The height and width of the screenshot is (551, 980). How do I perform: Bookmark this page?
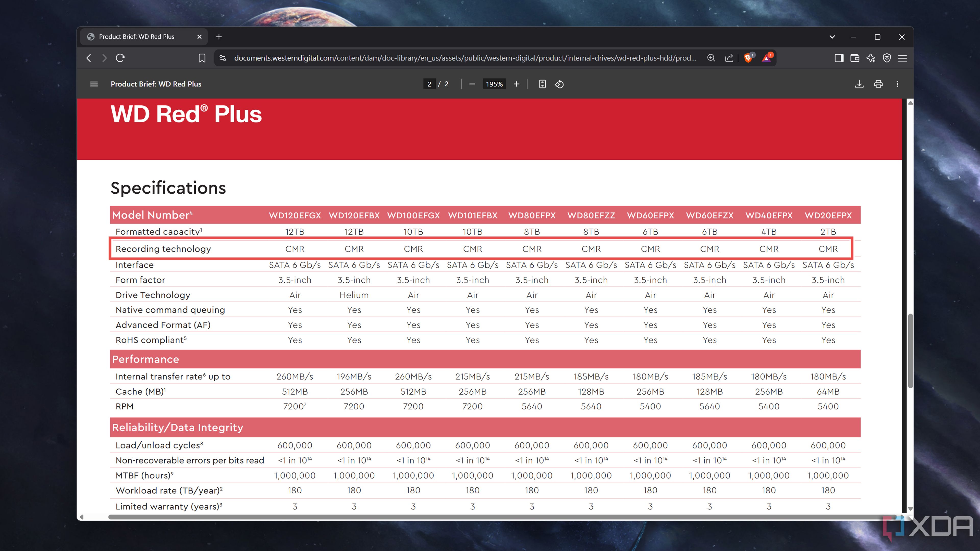click(x=202, y=58)
